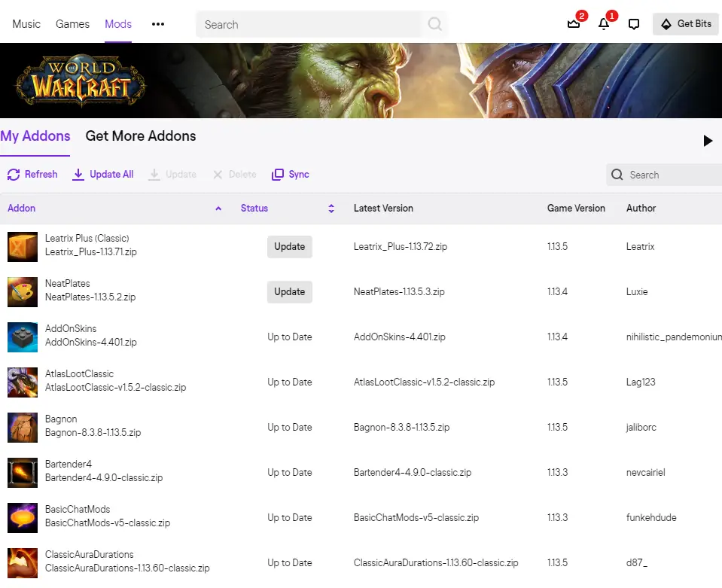Click the magnifier icon in addon search
The height and width of the screenshot is (588, 722).
click(x=617, y=175)
